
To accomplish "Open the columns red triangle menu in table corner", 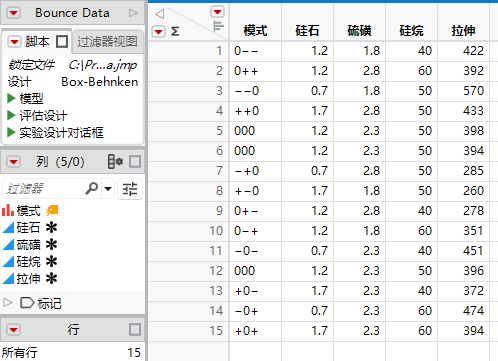I will tap(218, 12).
